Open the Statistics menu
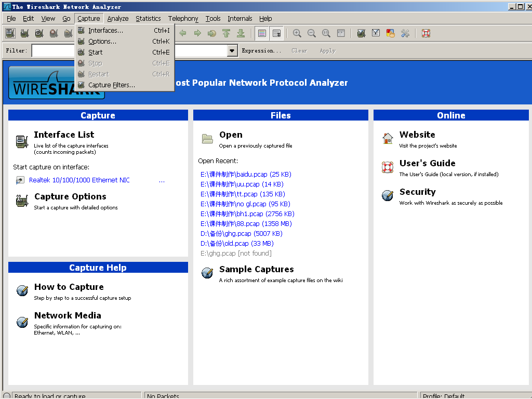This screenshot has height=399, width=532. pos(148,19)
